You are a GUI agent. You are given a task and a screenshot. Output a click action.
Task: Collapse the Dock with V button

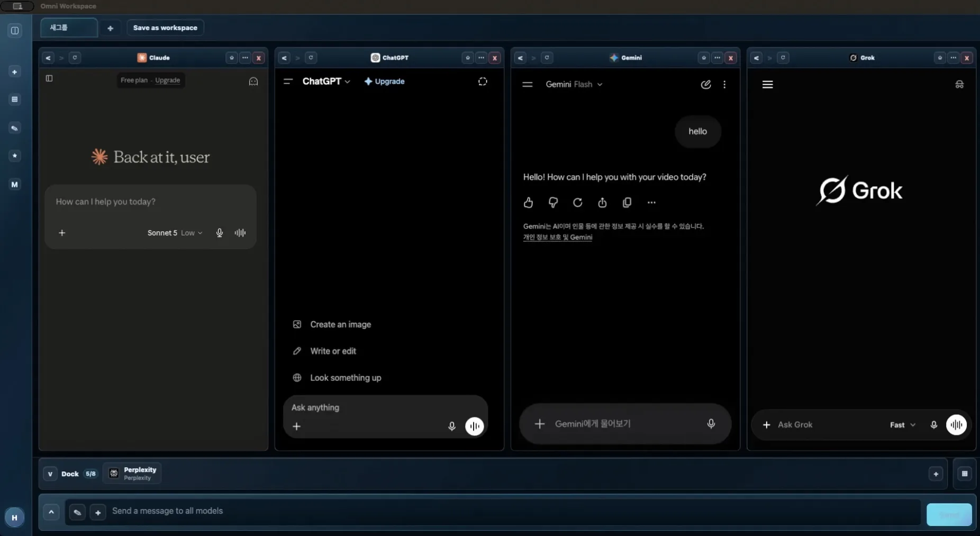pos(50,474)
